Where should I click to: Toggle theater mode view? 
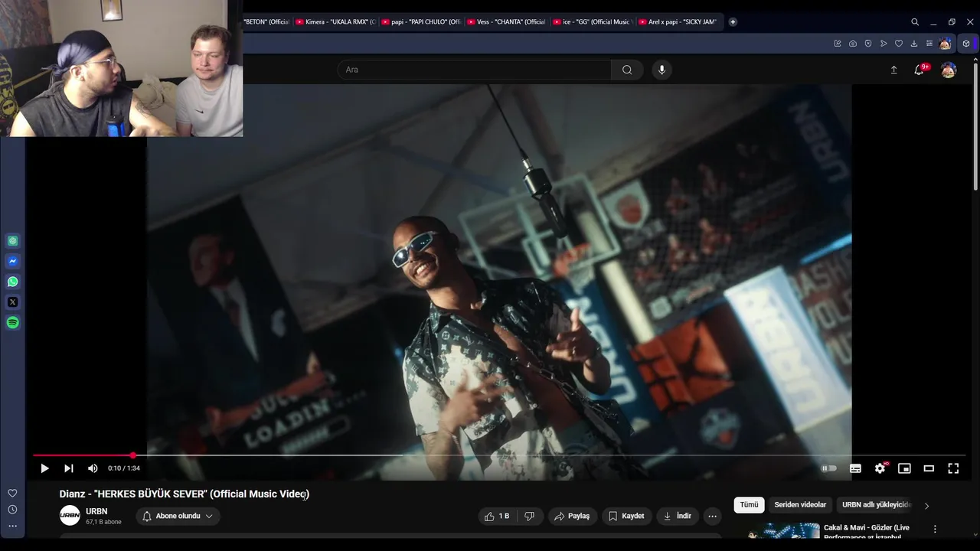pyautogui.click(x=929, y=468)
